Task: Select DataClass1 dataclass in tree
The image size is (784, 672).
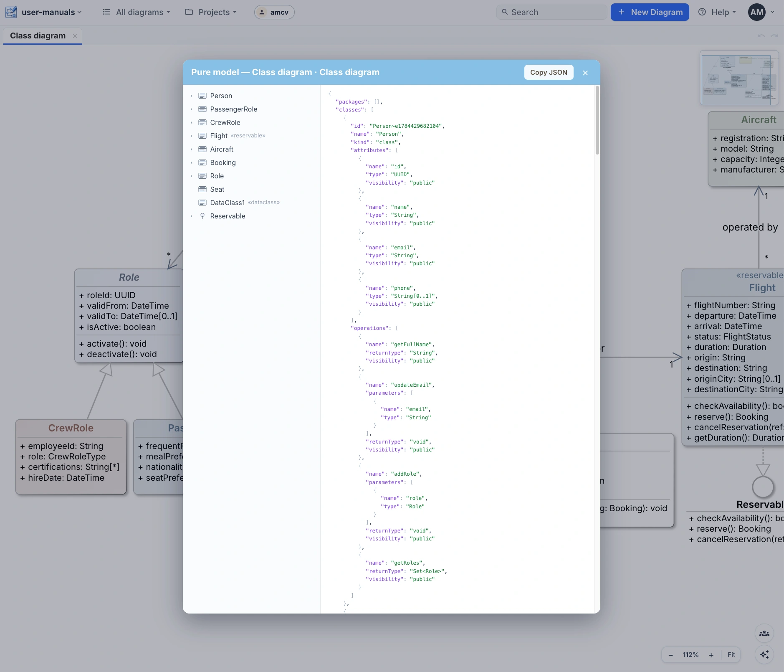Action: 245,203
